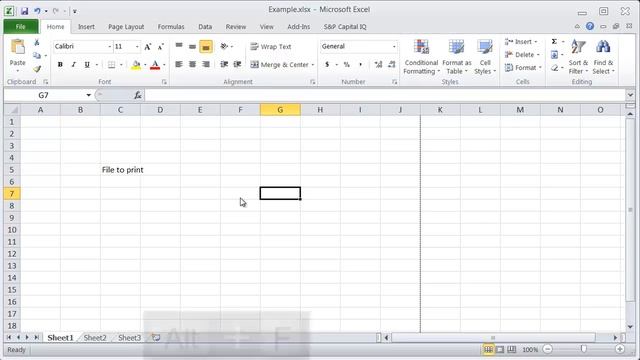
Task: Expand the Name Box dropdown
Action: pyautogui.click(x=89, y=95)
